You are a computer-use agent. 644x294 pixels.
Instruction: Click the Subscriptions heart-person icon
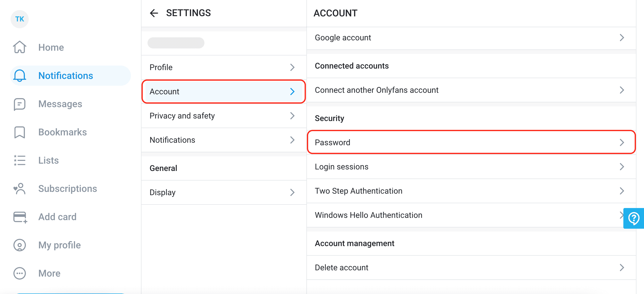pos(20,189)
